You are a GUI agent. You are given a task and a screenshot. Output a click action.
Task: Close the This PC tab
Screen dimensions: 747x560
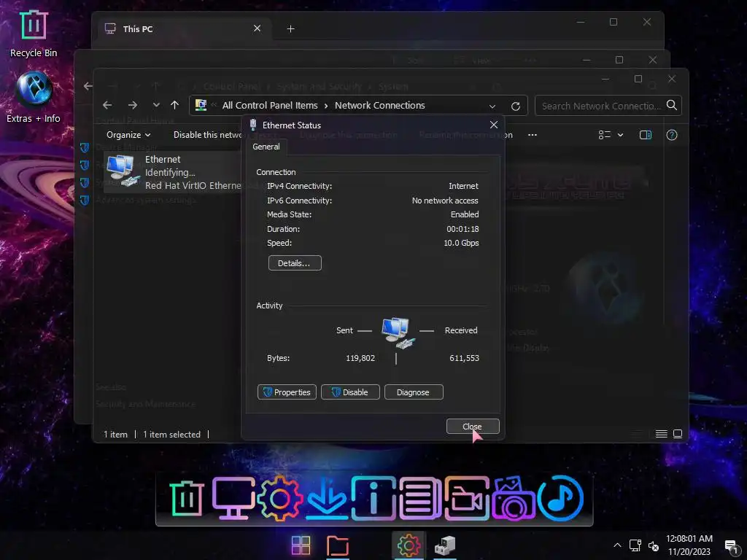coord(258,28)
